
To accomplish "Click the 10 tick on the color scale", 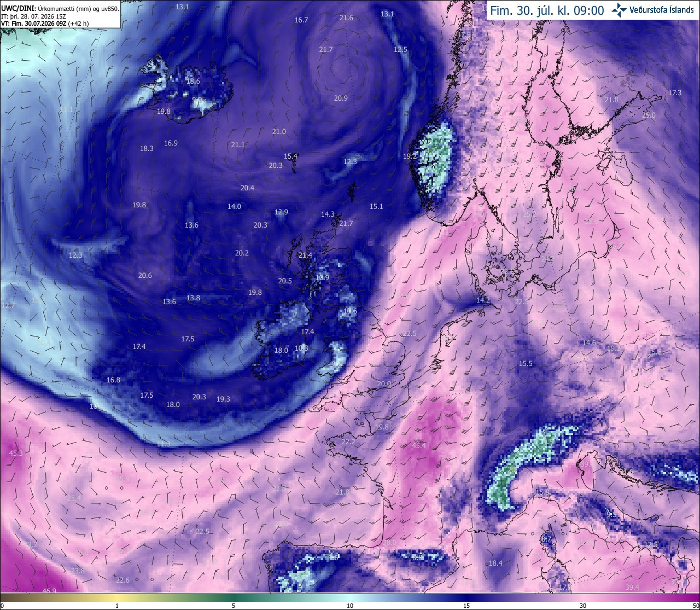I will pyautogui.click(x=350, y=606).
